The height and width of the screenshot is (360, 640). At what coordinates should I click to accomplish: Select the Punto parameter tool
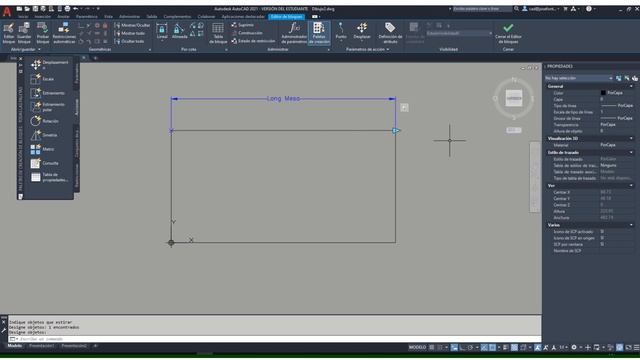(341, 31)
